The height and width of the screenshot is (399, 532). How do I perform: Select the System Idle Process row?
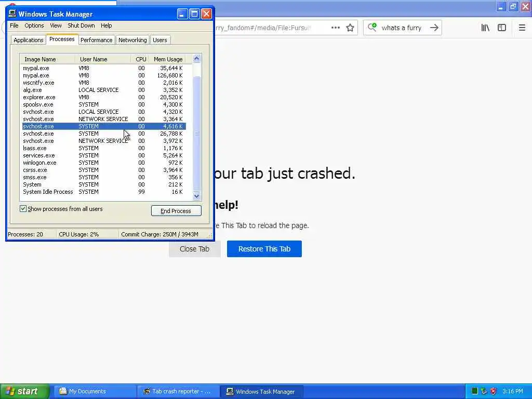(103, 192)
